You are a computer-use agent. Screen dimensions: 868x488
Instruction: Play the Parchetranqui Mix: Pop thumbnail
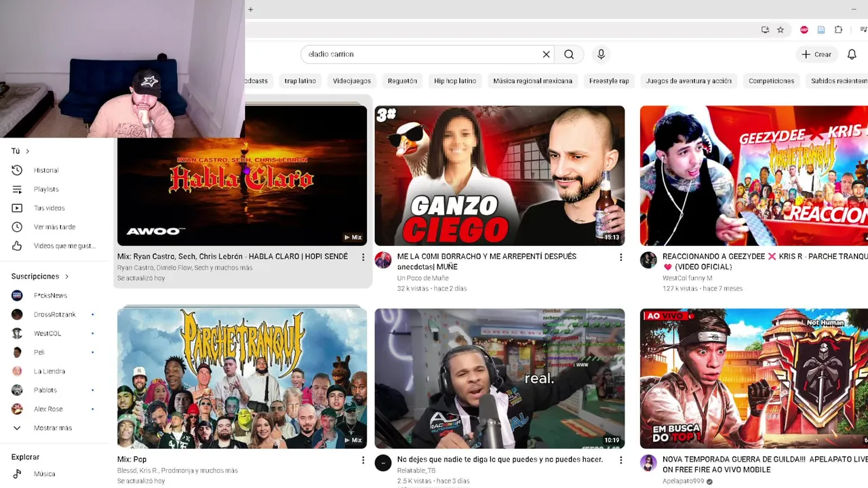(242, 378)
